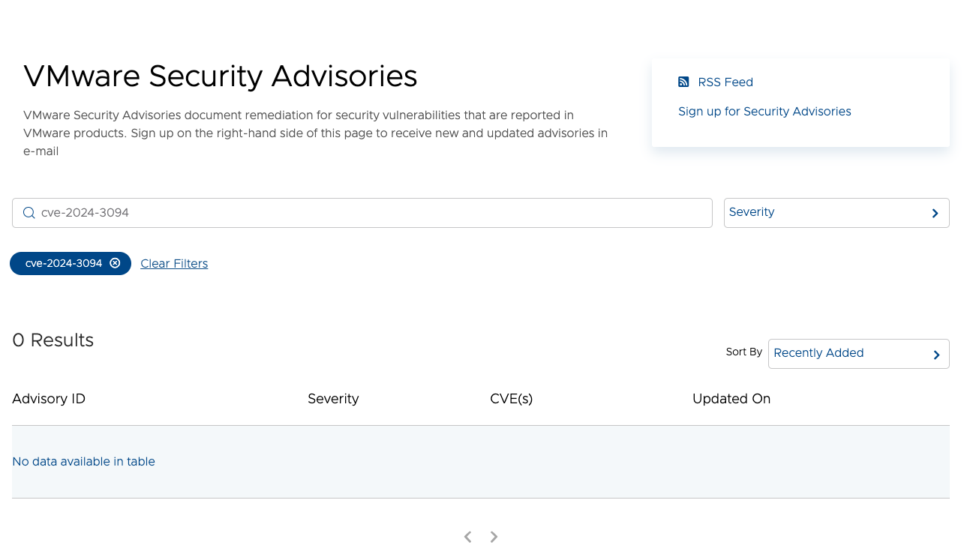Open the RSS Feed link

click(x=725, y=82)
